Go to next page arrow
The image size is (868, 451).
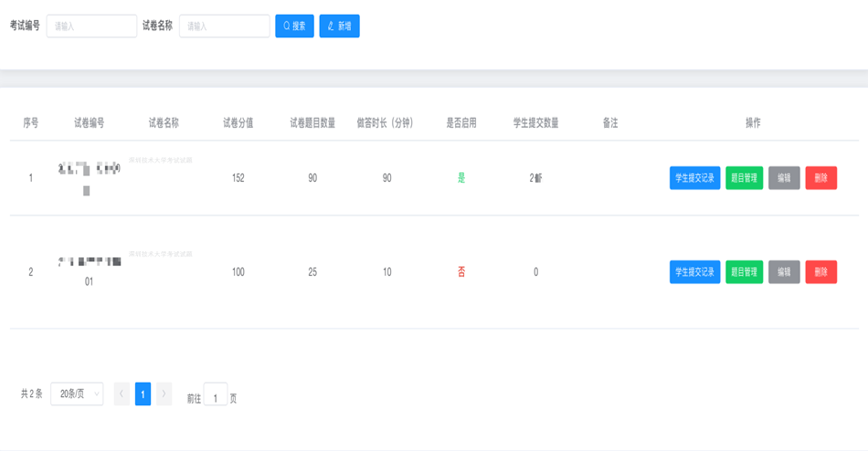(x=164, y=393)
